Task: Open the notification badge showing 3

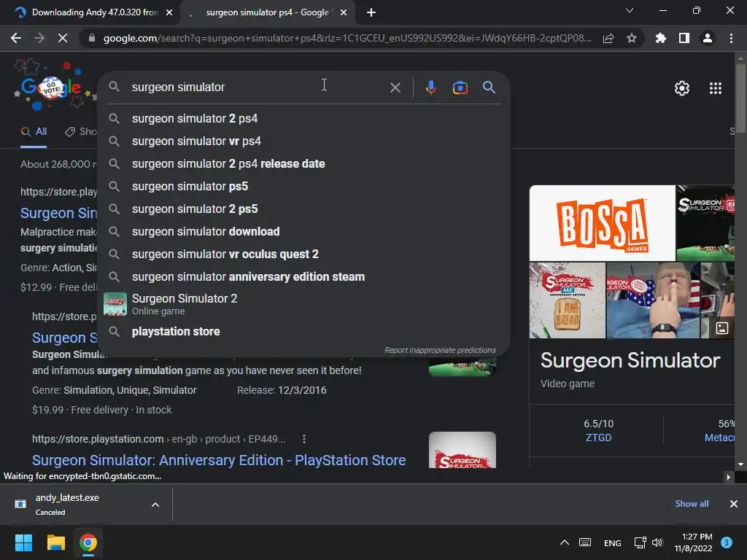Action: click(x=727, y=542)
